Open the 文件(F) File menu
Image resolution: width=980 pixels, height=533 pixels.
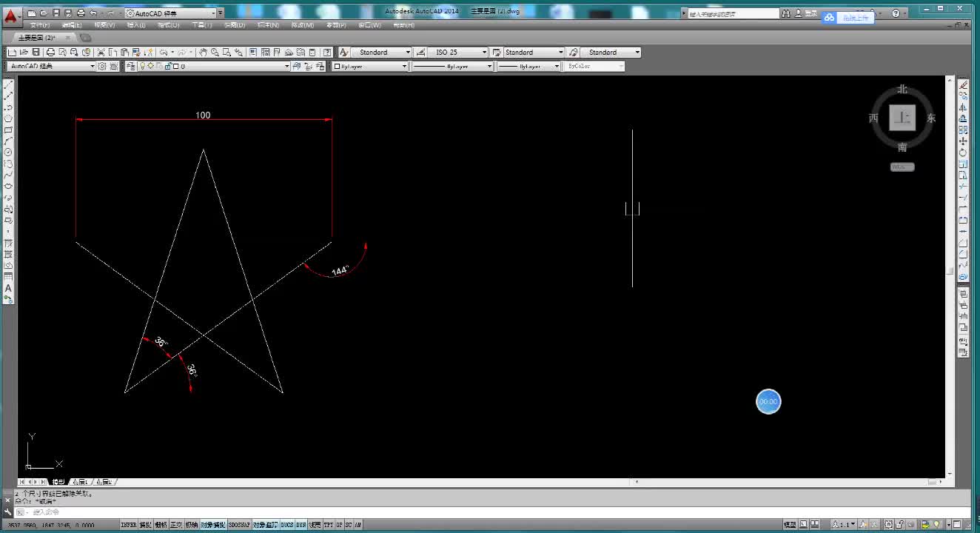[40, 25]
